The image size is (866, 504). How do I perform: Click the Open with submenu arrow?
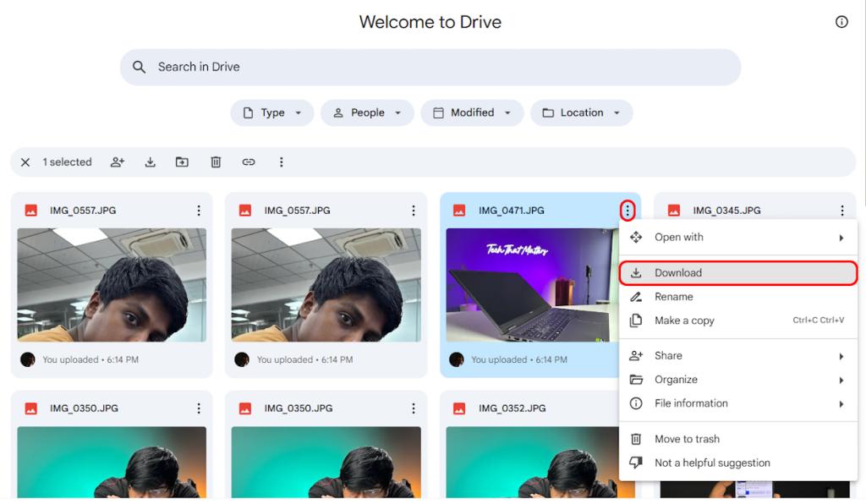pos(841,238)
